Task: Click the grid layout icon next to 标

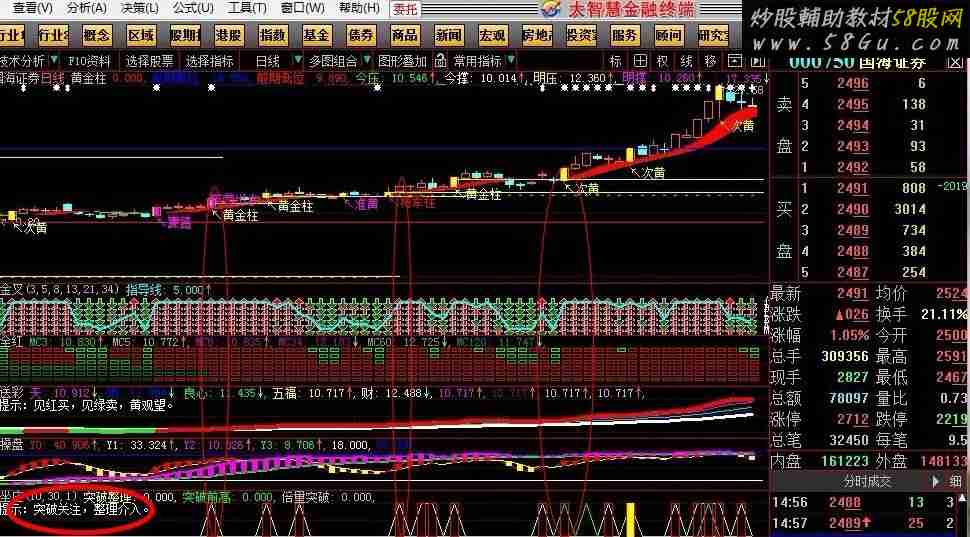Action: [640, 61]
